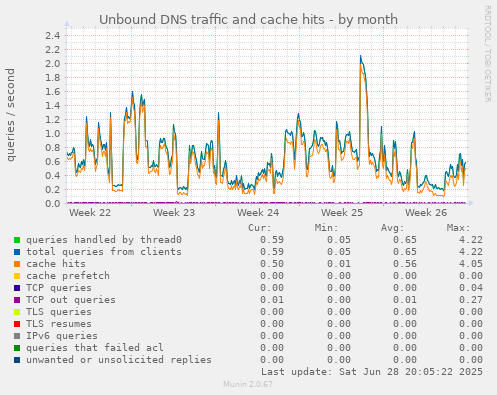Click the Week 25 traffic peak on graph

(x=361, y=57)
